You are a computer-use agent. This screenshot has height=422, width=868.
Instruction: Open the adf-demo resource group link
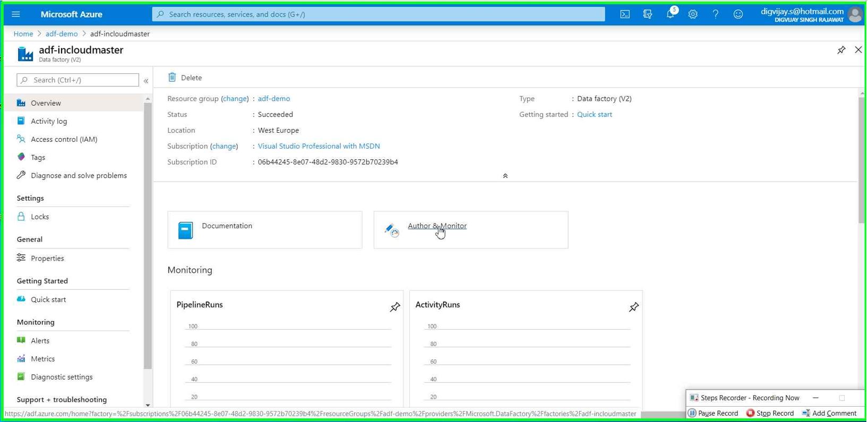[274, 99]
